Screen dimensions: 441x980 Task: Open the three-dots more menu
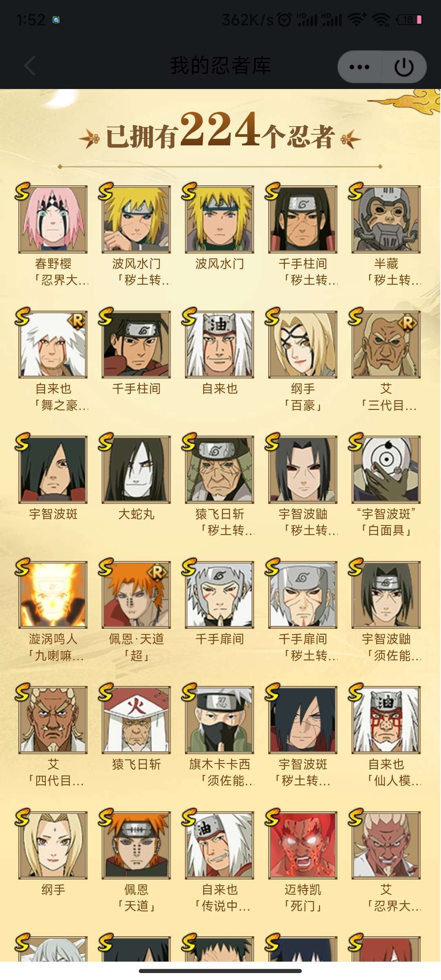(359, 67)
